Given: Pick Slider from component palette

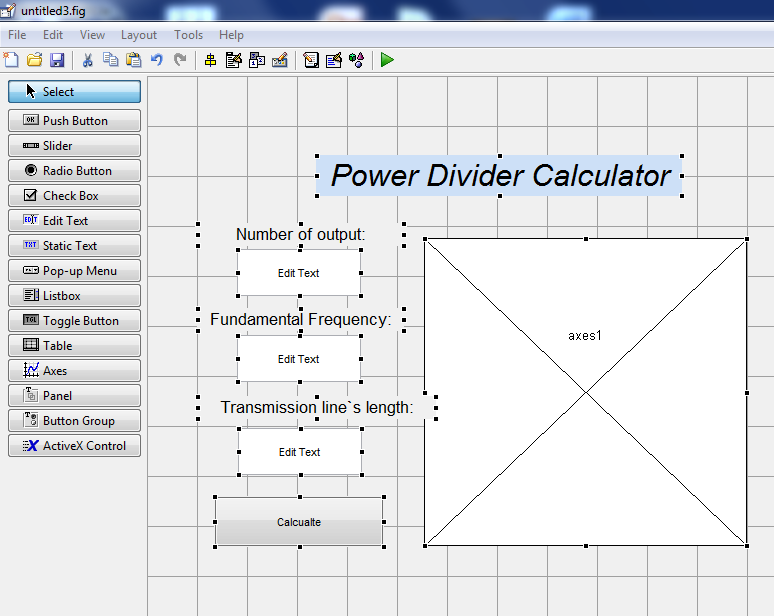Looking at the screenshot, I should 75,146.
